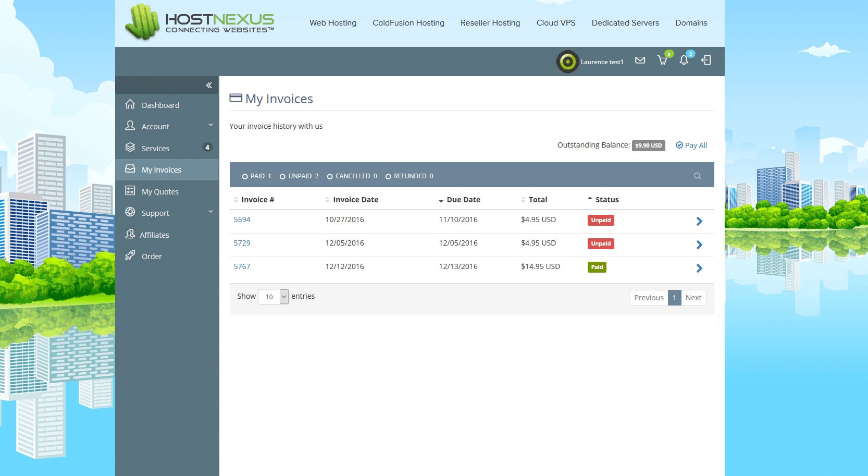Image resolution: width=868 pixels, height=476 pixels.
Task: Open the notifications bell icon
Action: [x=684, y=60]
